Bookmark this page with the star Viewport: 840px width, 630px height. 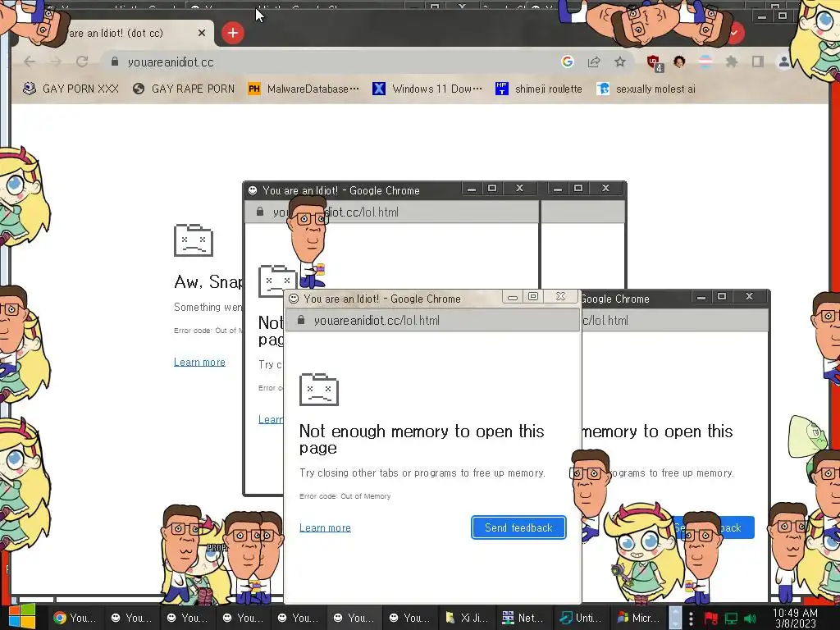coord(620,62)
